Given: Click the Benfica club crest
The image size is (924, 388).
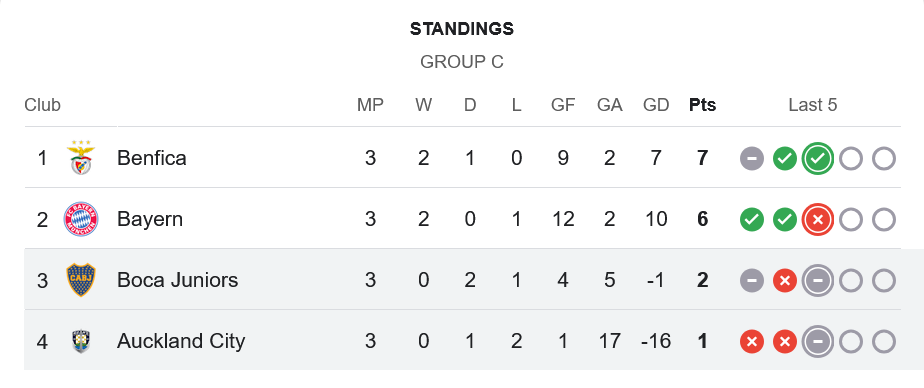Looking at the screenshot, I should 81,157.
